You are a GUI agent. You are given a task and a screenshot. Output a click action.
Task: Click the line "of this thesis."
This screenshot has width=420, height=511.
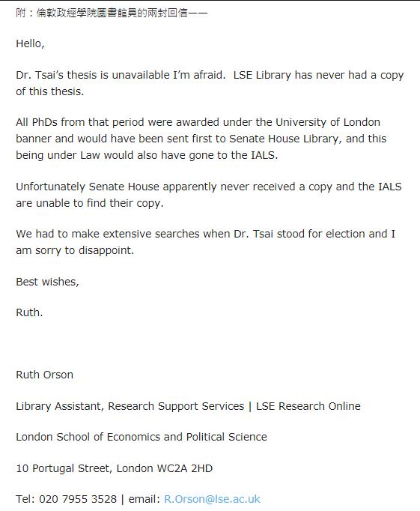tap(50, 91)
